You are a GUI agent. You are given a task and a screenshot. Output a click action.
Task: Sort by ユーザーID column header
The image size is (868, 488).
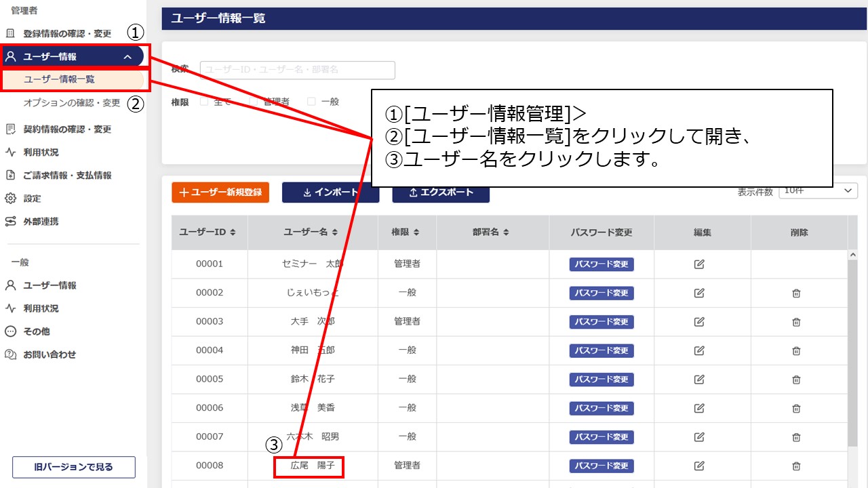tap(208, 232)
